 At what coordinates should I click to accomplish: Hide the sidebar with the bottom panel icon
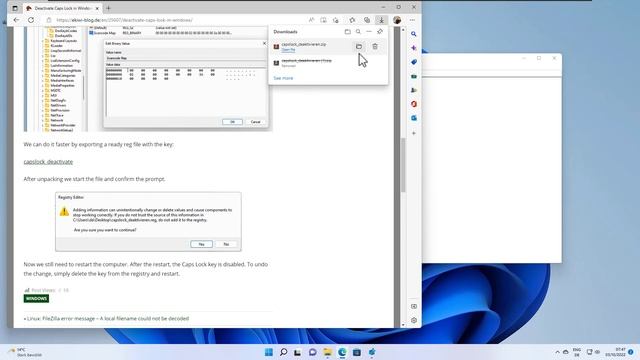414,306
